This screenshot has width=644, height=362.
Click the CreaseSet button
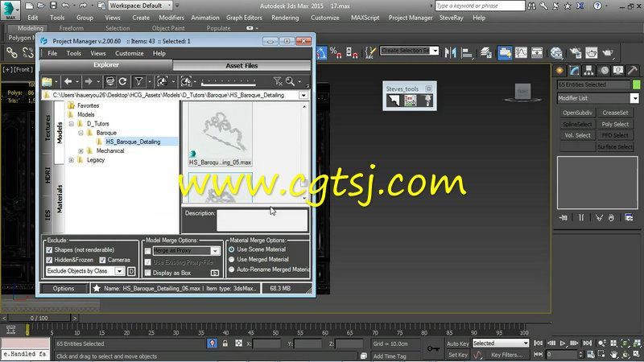[x=615, y=113]
